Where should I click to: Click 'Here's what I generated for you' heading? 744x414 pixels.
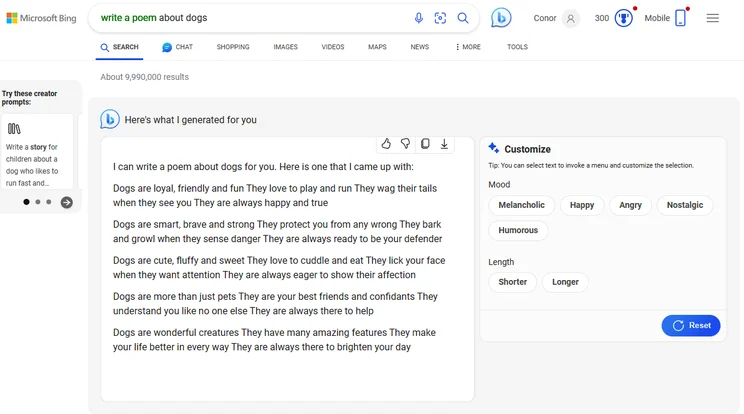[190, 120]
